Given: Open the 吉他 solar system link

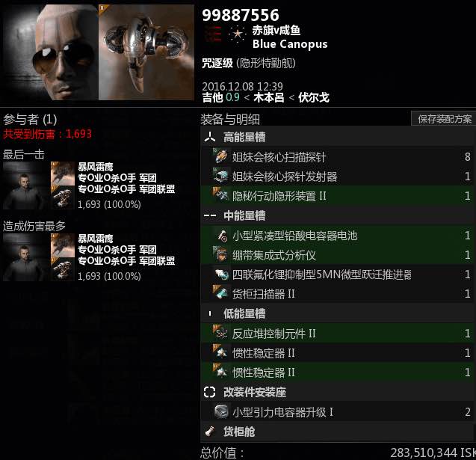Looking at the screenshot, I should [x=213, y=97].
